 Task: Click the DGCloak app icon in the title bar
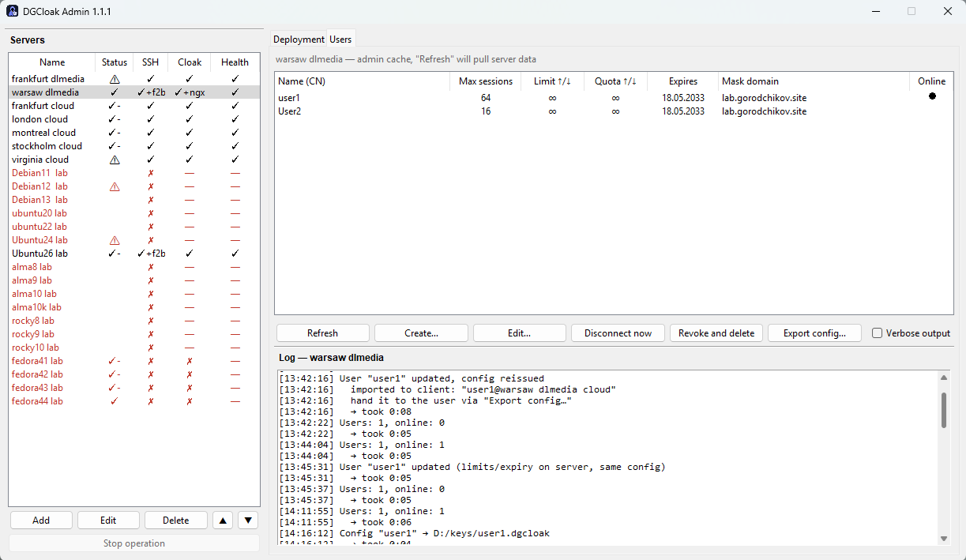[13, 11]
